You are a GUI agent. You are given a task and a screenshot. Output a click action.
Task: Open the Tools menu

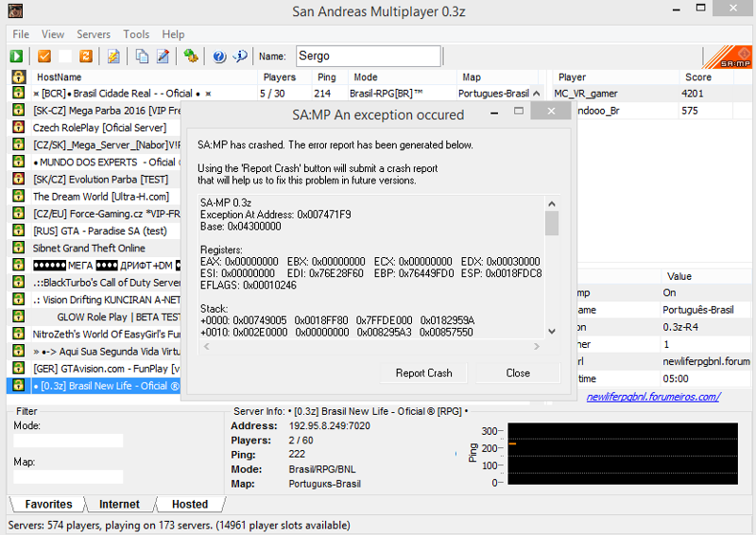[x=136, y=34]
